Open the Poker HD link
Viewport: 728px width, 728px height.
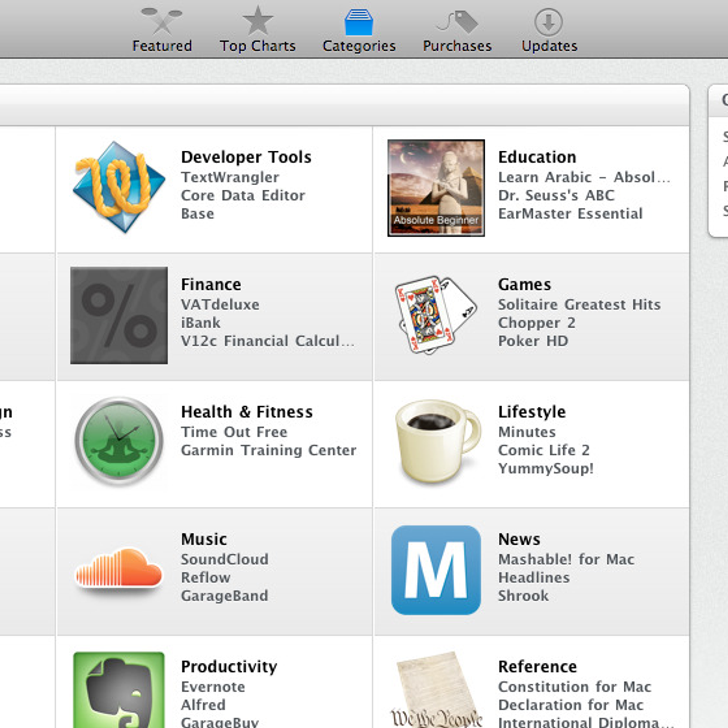click(x=533, y=341)
